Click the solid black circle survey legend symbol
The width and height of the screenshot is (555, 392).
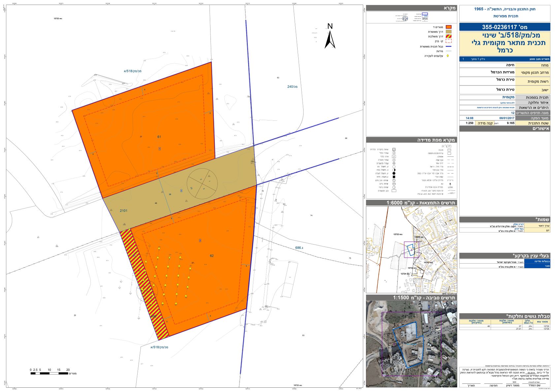[x=394, y=173]
